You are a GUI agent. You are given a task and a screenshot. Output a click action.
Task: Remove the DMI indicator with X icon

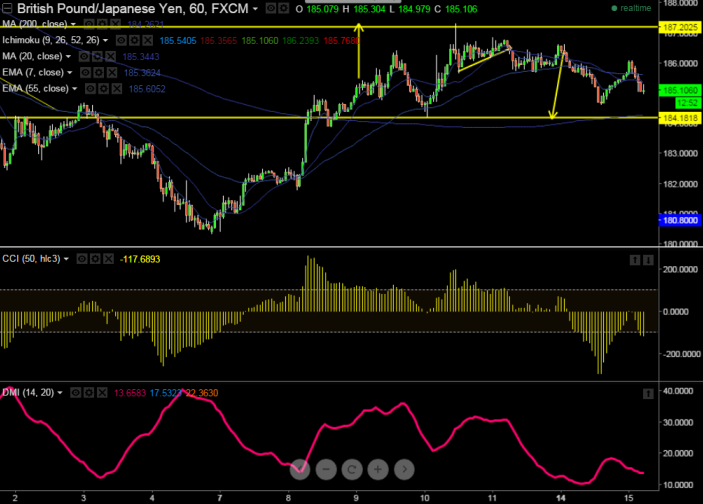(x=102, y=393)
